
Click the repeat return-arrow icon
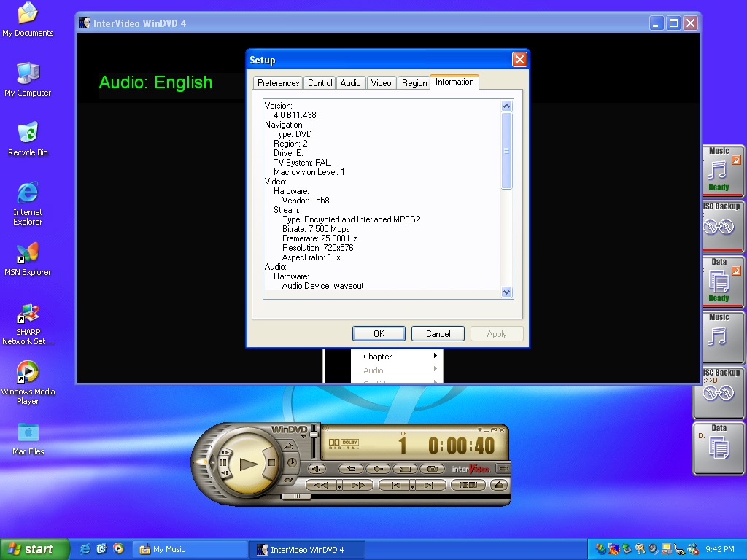tap(351, 469)
